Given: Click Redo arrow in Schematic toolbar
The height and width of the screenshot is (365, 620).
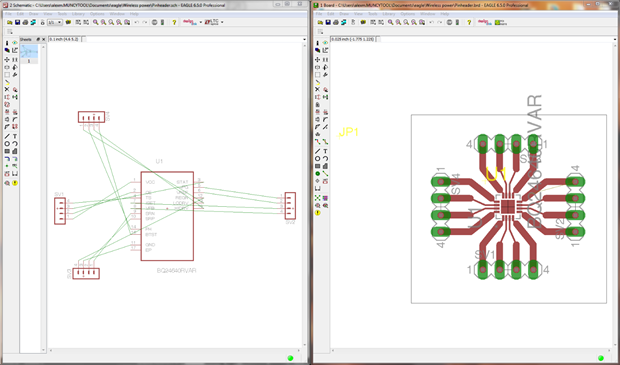Looking at the screenshot, I should point(145,23).
